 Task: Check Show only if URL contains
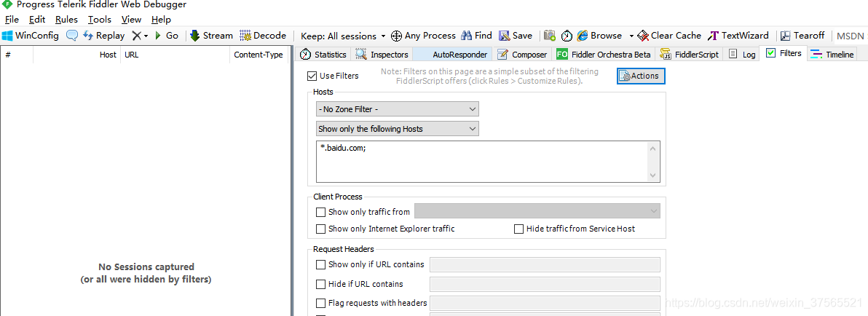click(320, 264)
